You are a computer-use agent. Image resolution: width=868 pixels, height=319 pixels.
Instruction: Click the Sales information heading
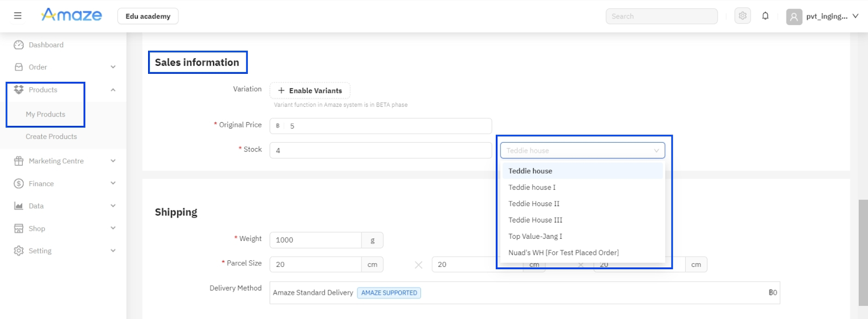197,62
